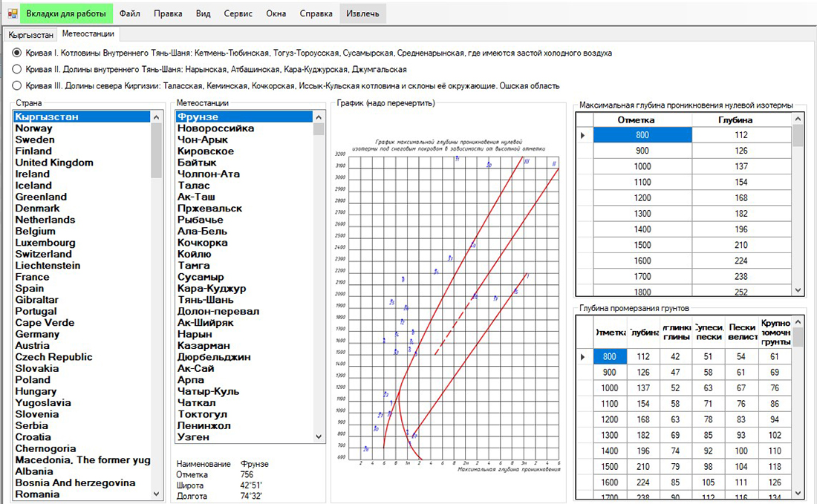Select the Узген station
The image size is (817, 504).
click(244, 437)
